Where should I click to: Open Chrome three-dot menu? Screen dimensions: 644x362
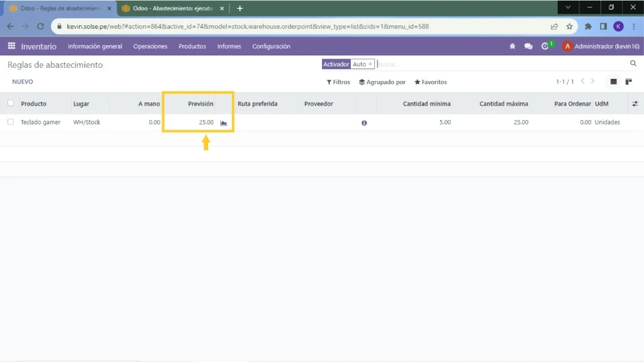coord(634,26)
